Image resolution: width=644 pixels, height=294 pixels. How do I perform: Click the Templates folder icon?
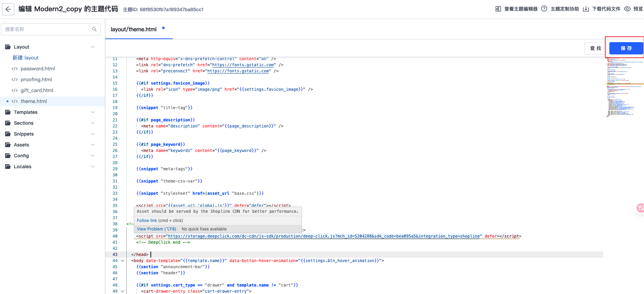point(8,112)
